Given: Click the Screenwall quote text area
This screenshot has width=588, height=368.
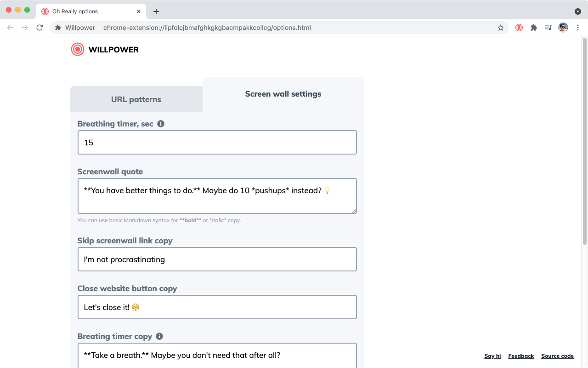Looking at the screenshot, I should coord(217,196).
